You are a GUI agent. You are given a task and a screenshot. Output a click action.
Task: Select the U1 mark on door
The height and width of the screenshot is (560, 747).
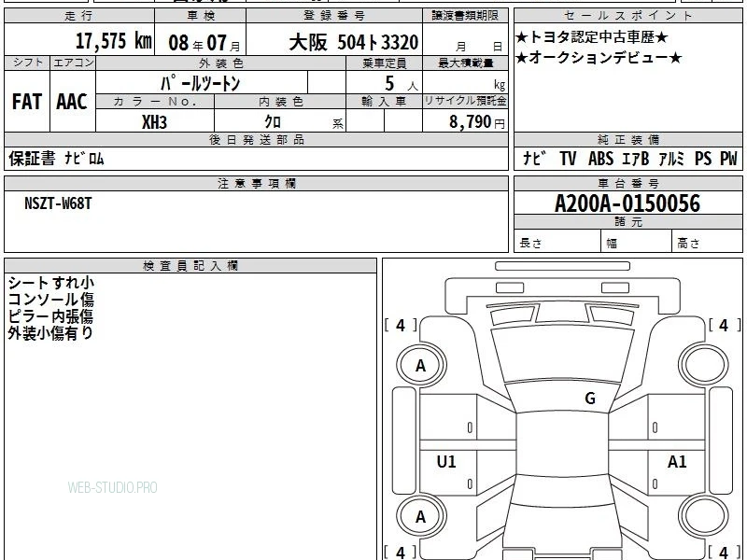446,461
